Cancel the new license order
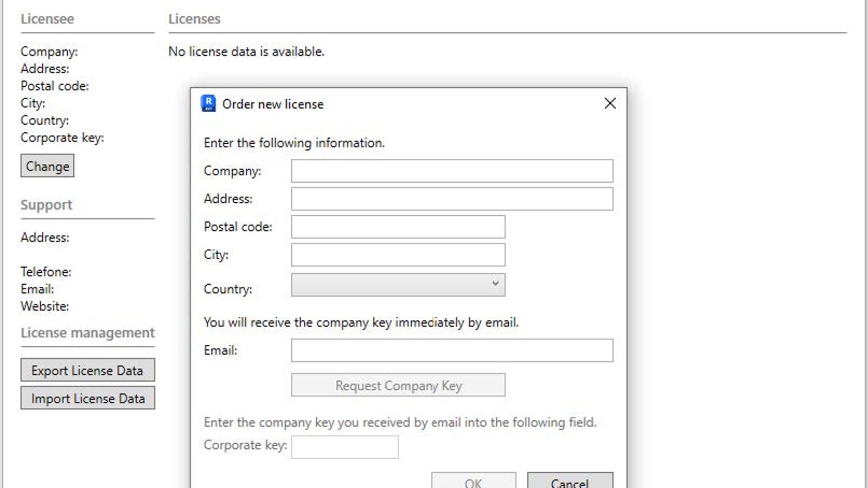 [x=570, y=481]
